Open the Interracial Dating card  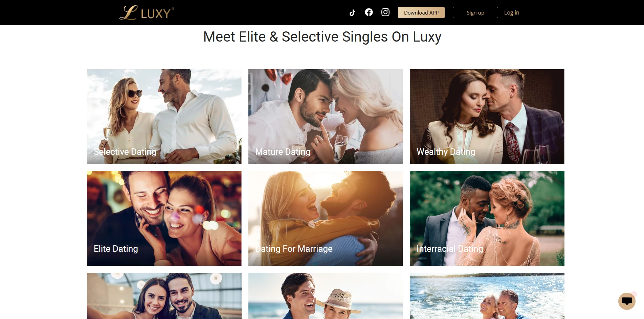(x=487, y=218)
